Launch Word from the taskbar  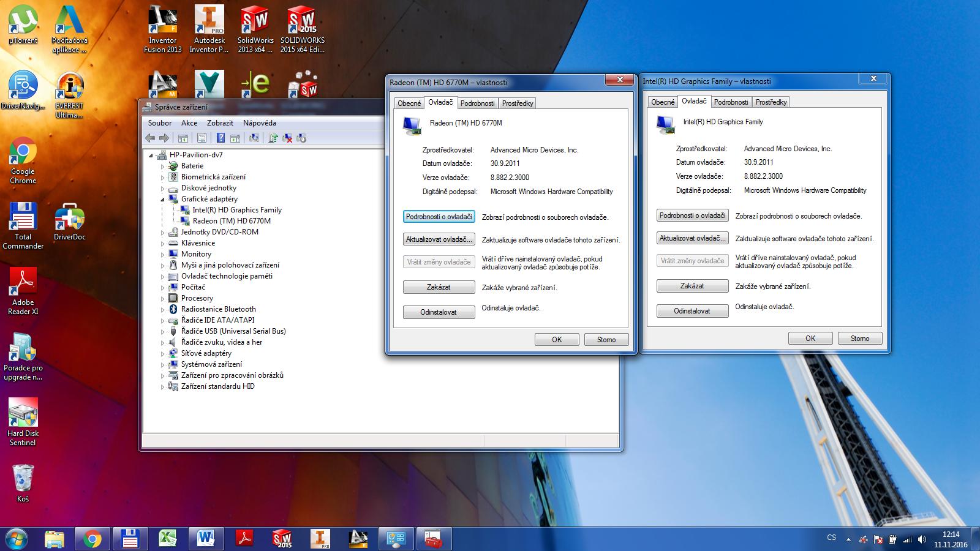206,539
